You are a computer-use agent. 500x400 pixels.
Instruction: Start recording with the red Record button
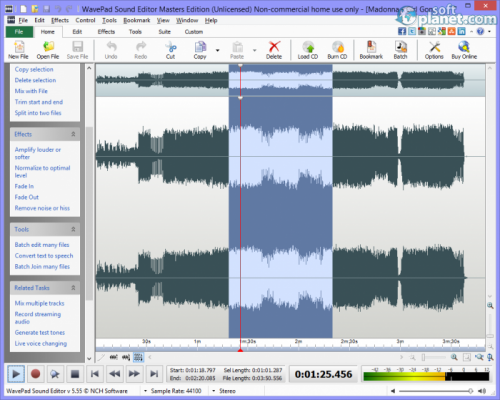point(35,374)
